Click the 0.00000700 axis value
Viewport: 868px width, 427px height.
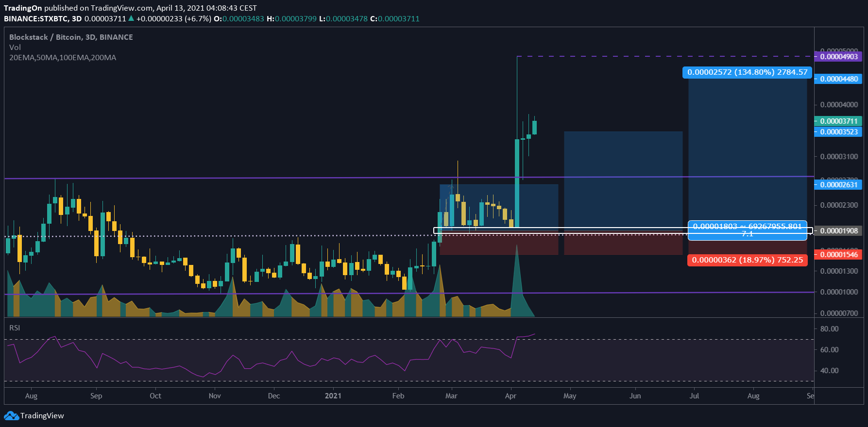(839, 313)
